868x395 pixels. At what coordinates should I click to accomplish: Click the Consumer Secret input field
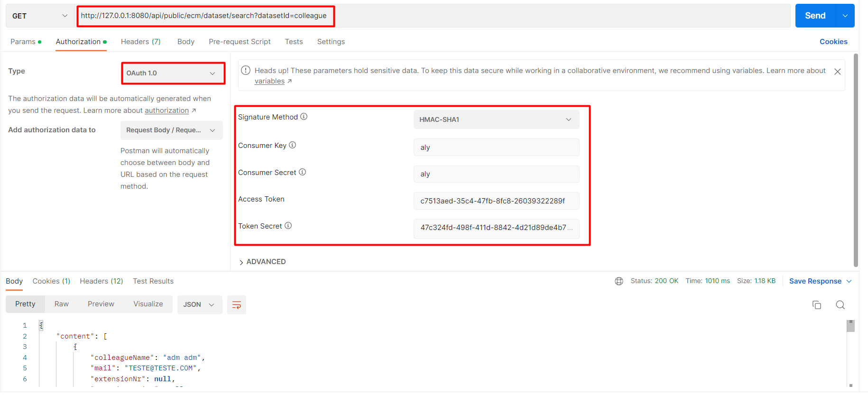point(497,174)
